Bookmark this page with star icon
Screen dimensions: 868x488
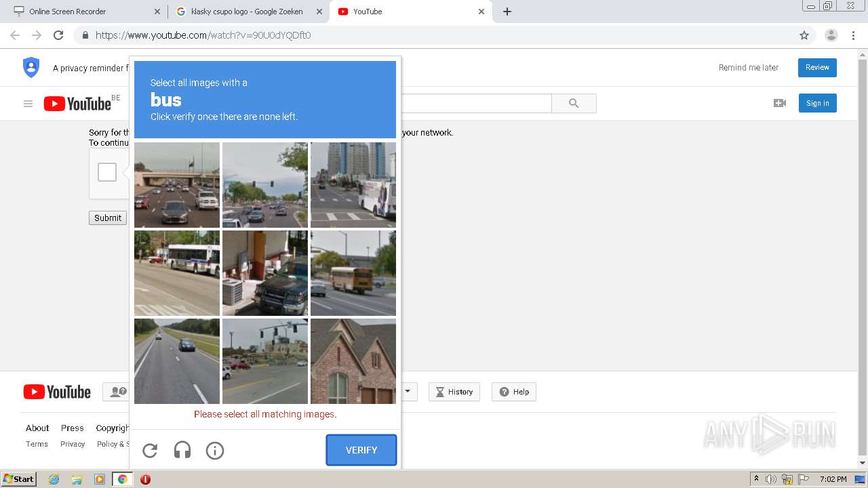(x=804, y=35)
